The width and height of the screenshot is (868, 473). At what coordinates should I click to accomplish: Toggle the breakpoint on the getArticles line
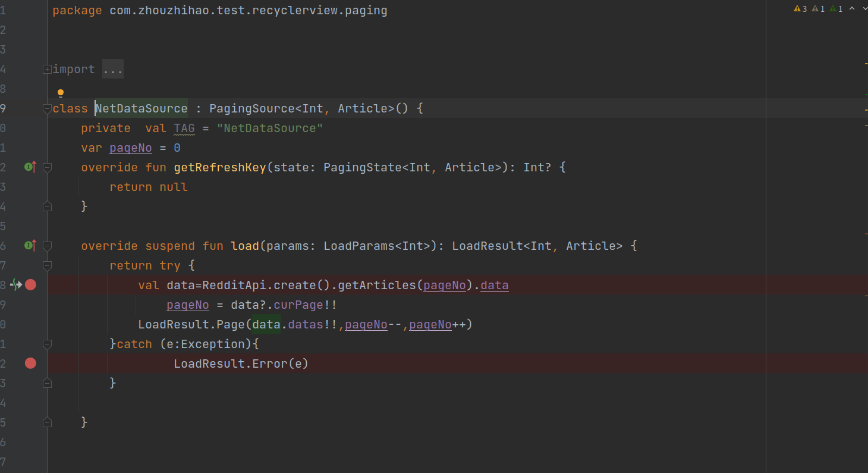pos(30,284)
